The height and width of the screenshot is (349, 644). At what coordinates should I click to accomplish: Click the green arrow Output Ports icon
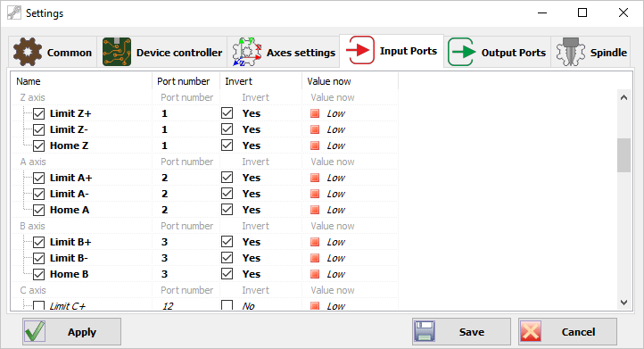[x=462, y=52]
